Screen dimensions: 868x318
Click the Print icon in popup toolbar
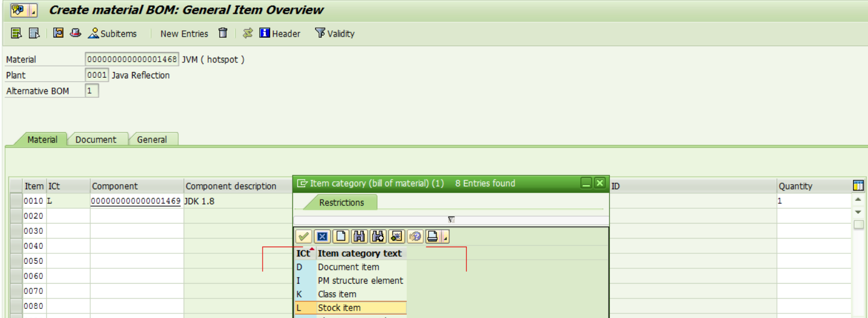coord(433,236)
